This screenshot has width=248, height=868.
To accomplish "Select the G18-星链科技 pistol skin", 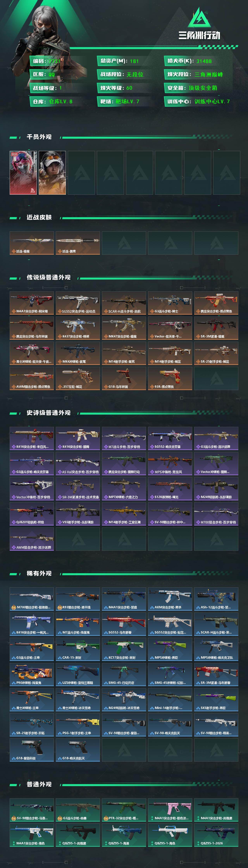I will pyautogui.click(x=32, y=750).
